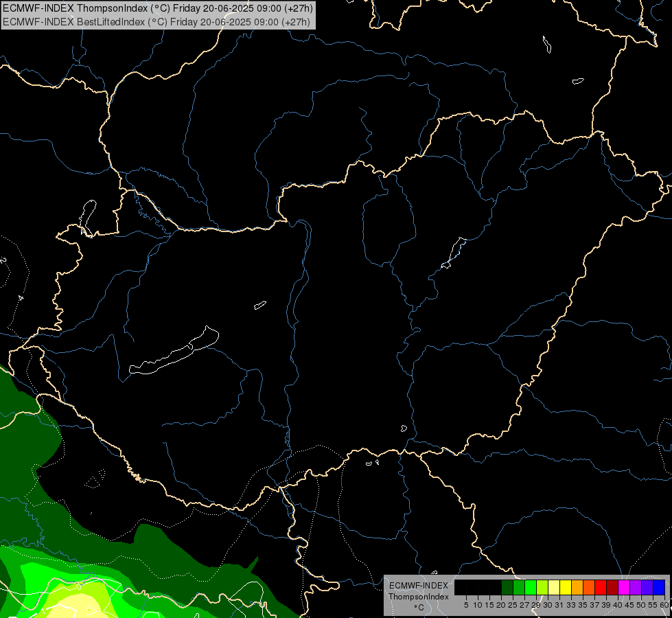Click legend tick value '37'

point(594,605)
